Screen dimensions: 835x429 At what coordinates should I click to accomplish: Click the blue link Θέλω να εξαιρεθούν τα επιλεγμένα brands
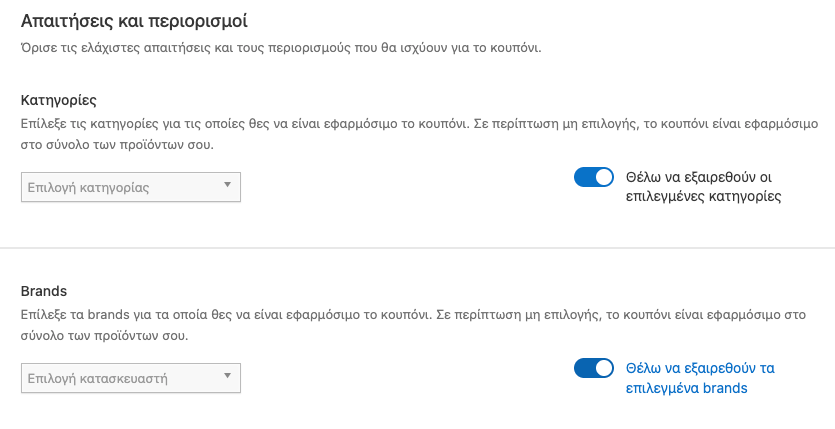point(700,378)
